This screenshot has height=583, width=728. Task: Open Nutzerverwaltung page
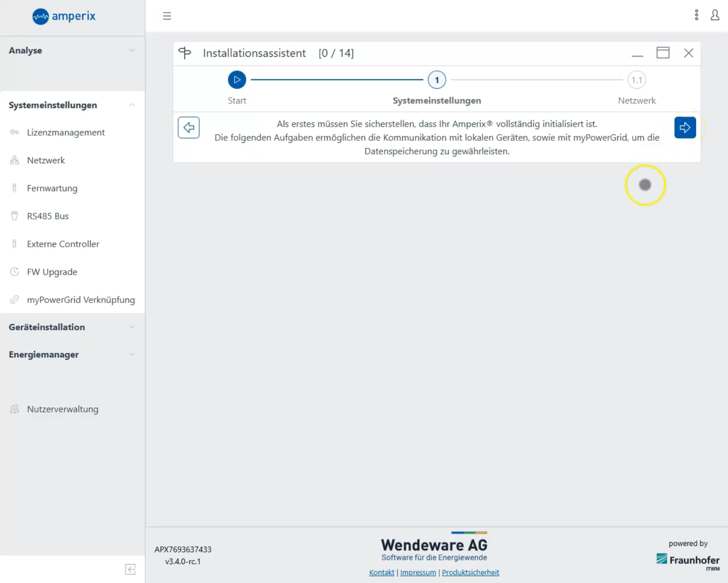click(72, 409)
